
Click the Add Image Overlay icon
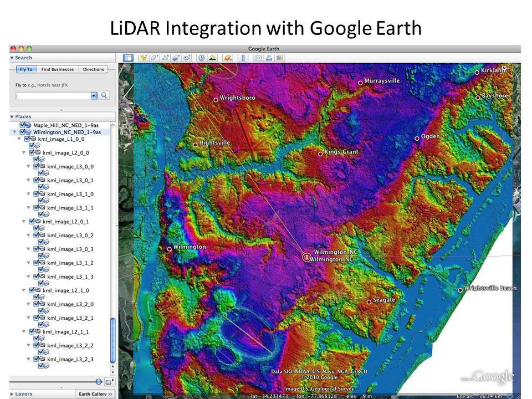tap(176, 58)
